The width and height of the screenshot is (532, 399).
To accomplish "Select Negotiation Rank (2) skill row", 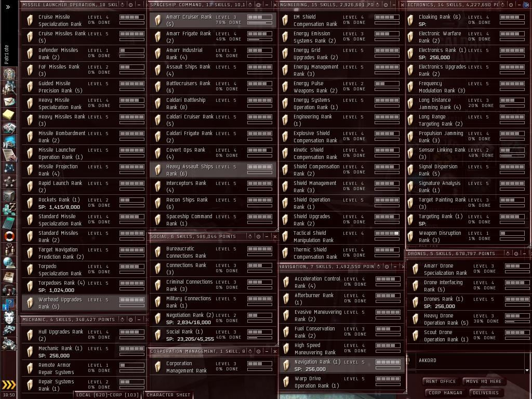I will coord(212,318).
